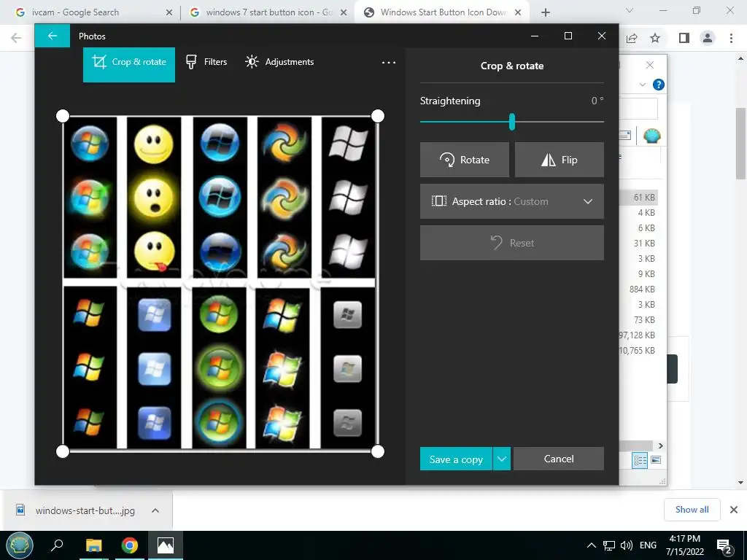Close the dialog behind the Photos window
Screen dimensions: 747x560
[x=650, y=65]
